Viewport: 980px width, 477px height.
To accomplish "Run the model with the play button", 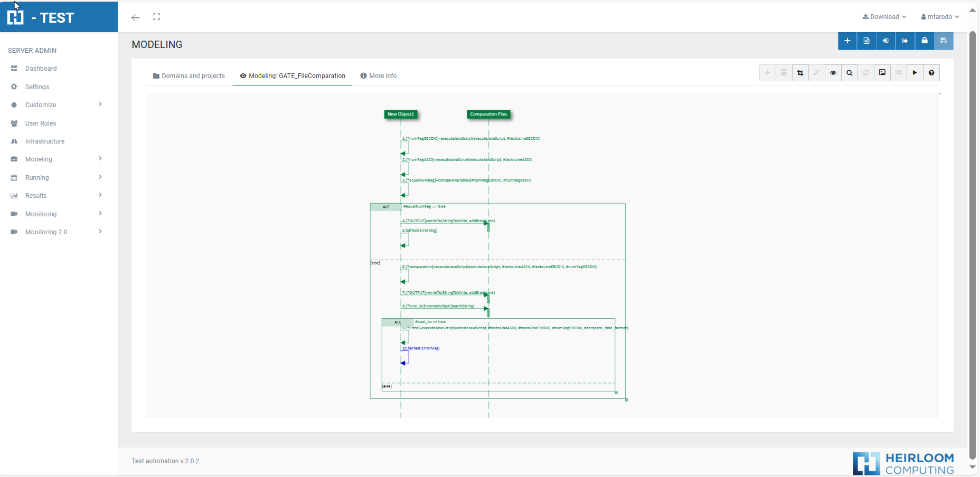I will point(915,73).
